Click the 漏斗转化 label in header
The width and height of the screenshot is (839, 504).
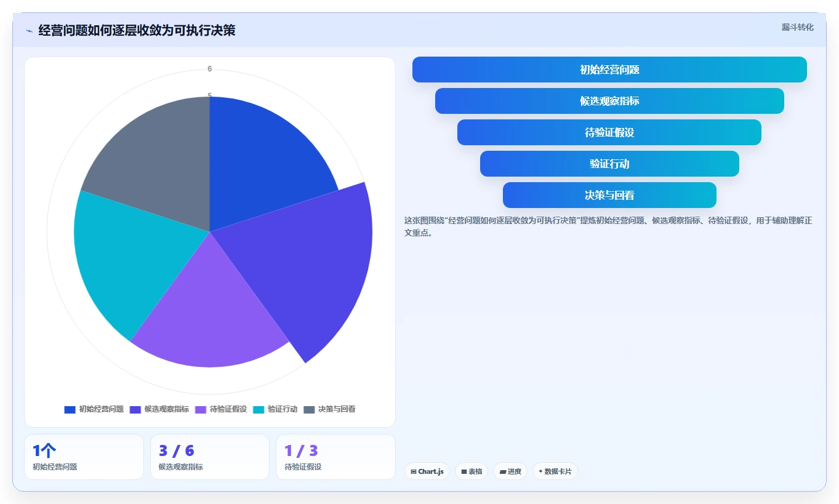(797, 28)
